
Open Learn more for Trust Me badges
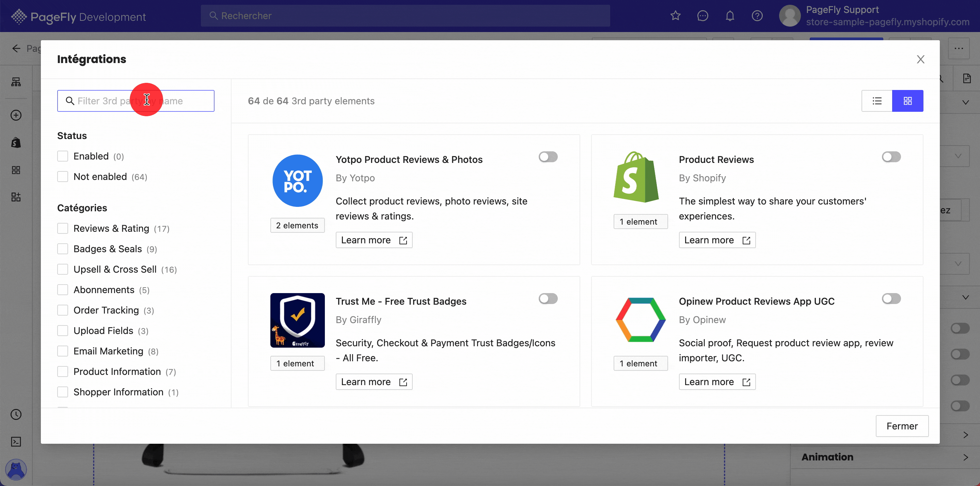pos(374,382)
